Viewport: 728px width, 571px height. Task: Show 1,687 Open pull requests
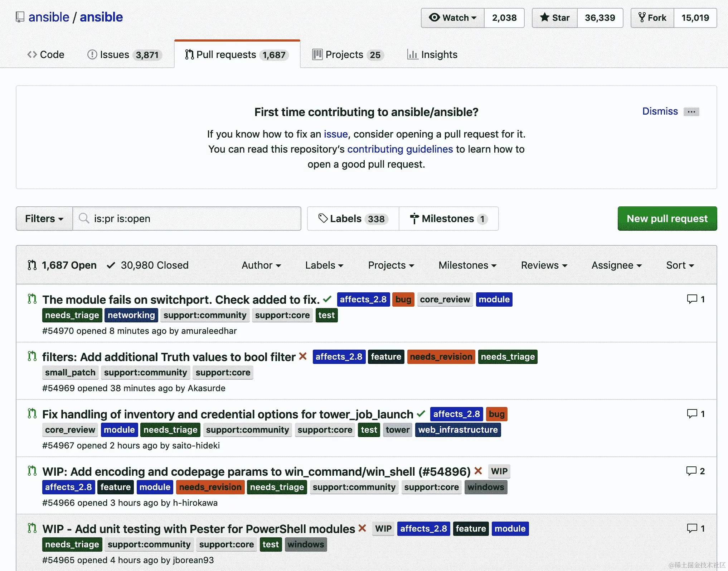(69, 265)
